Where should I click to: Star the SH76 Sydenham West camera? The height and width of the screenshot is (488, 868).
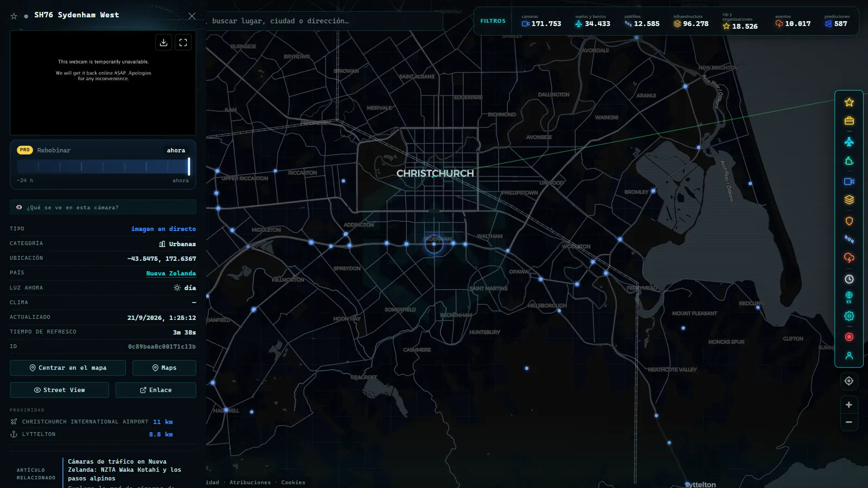[14, 16]
